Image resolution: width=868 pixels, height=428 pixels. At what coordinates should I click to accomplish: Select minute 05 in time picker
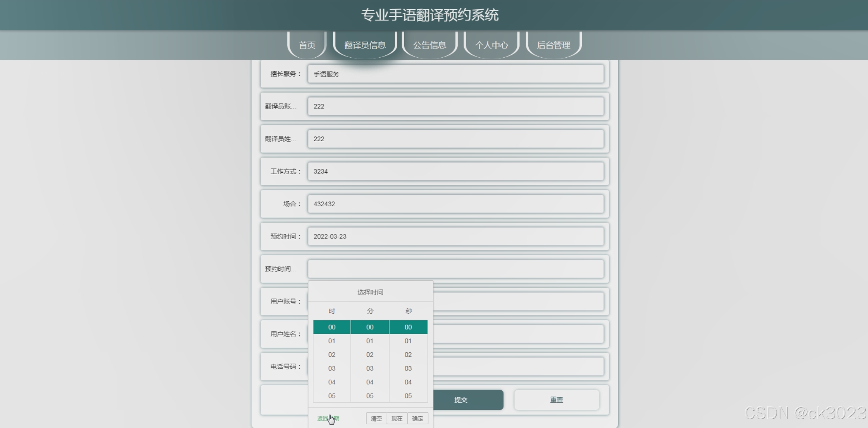click(x=370, y=396)
